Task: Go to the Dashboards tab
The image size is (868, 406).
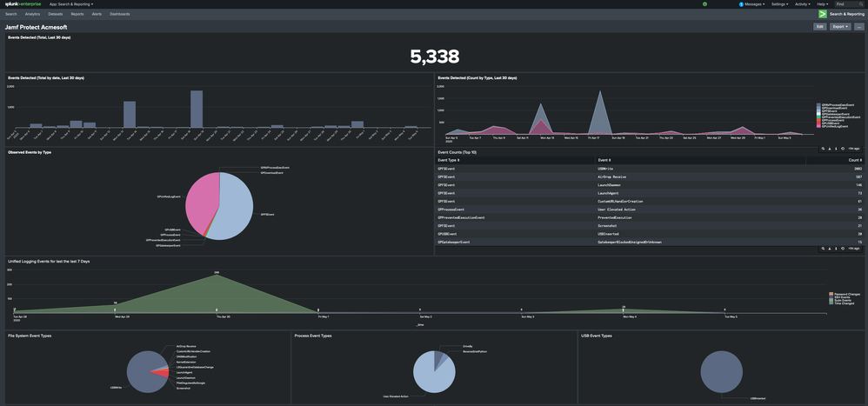Action: [x=120, y=14]
